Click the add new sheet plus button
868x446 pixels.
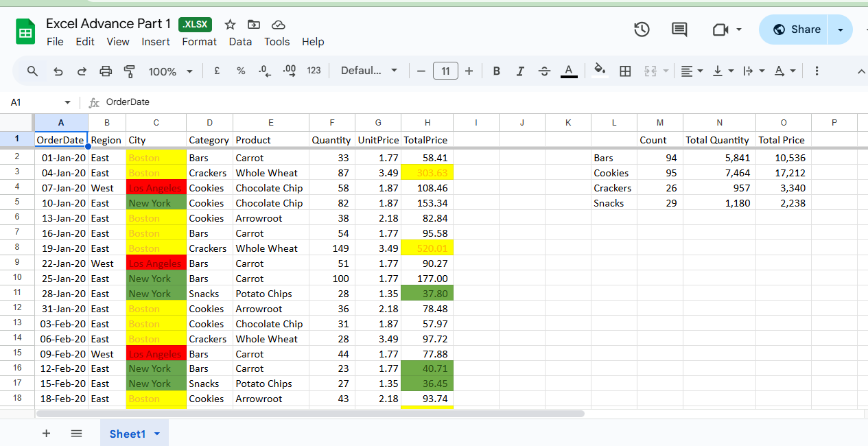click(47, 434)
